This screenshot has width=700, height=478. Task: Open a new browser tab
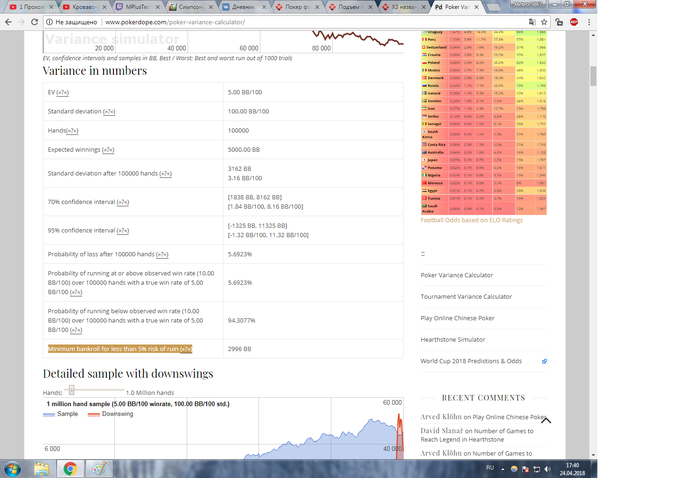tap(493, 7)
